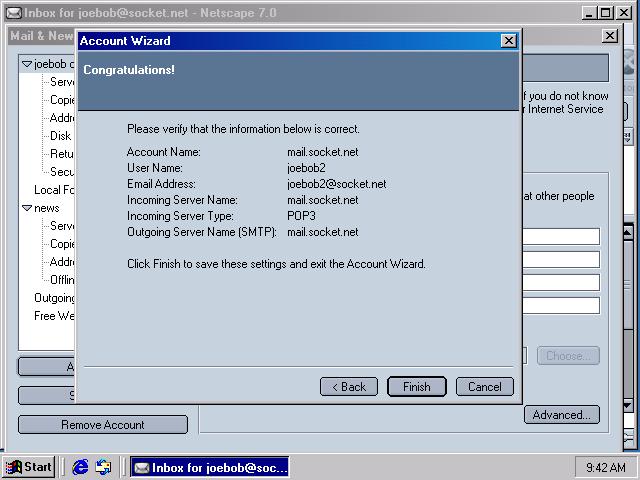Collapse the news account tree node

click(27, 208)
